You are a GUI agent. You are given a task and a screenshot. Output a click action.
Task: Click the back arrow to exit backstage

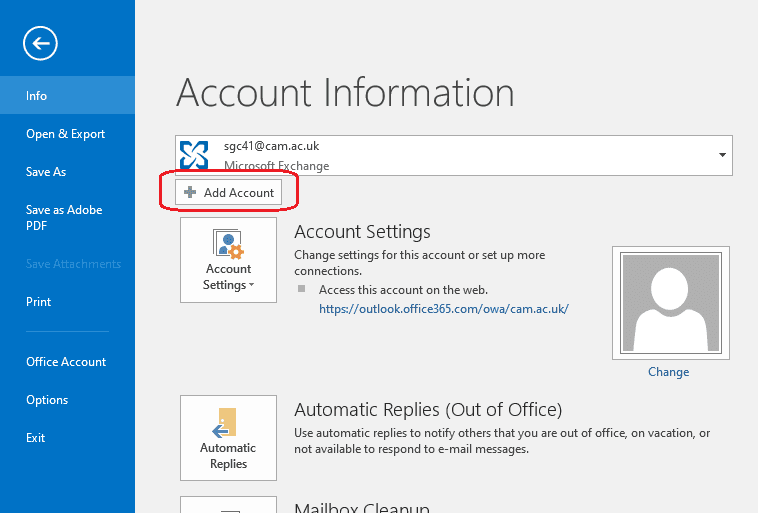(41, 42)
